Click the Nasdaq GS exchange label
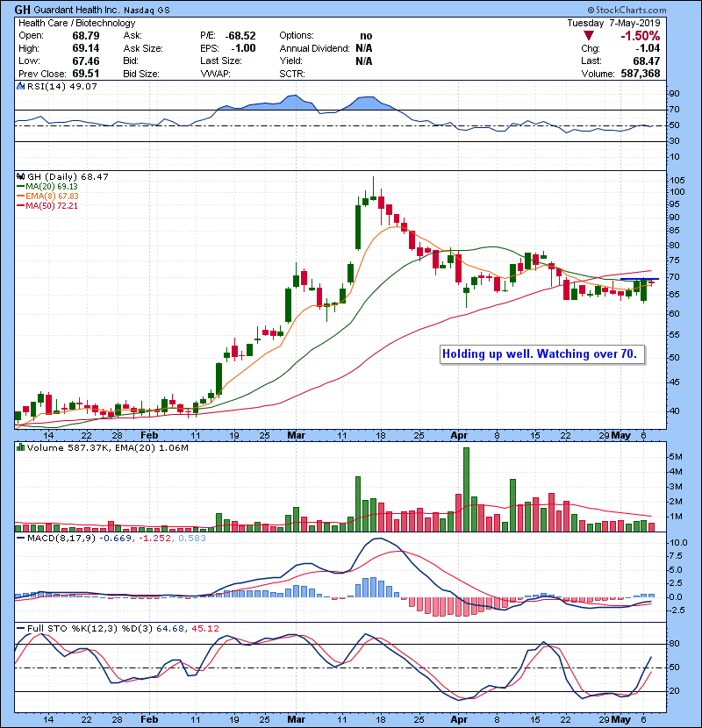 (147, 10)
